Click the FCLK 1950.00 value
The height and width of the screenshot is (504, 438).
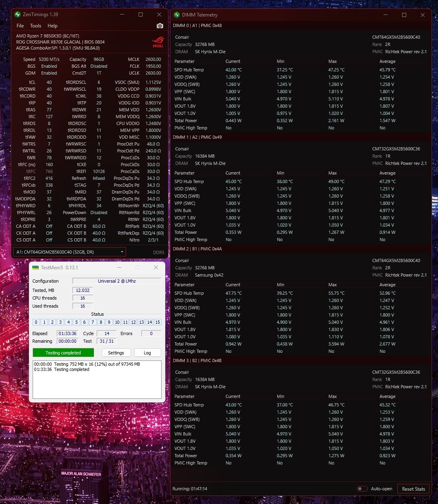click(x=153, y=66)
